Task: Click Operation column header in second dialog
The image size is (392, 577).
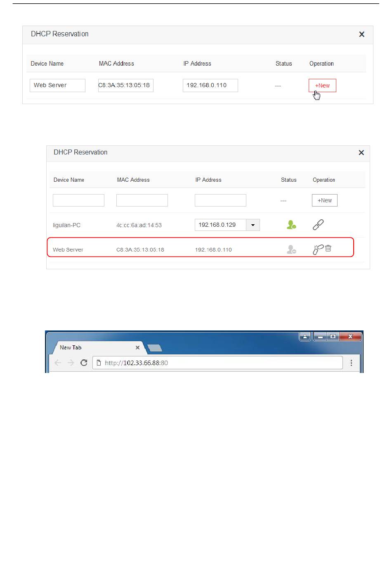Action: tap(324, 180)
